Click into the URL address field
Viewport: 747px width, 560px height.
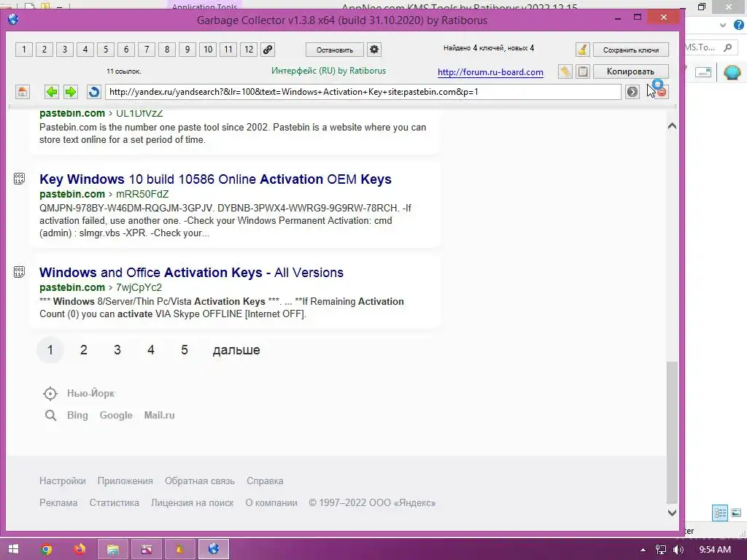(363, 92)
